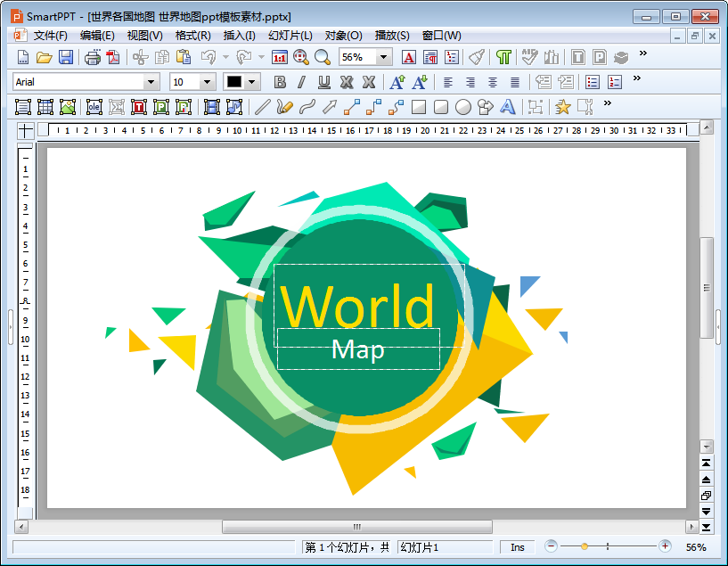
Task: Click the magnifier zoom tool icon
Action: click(323, 57)
